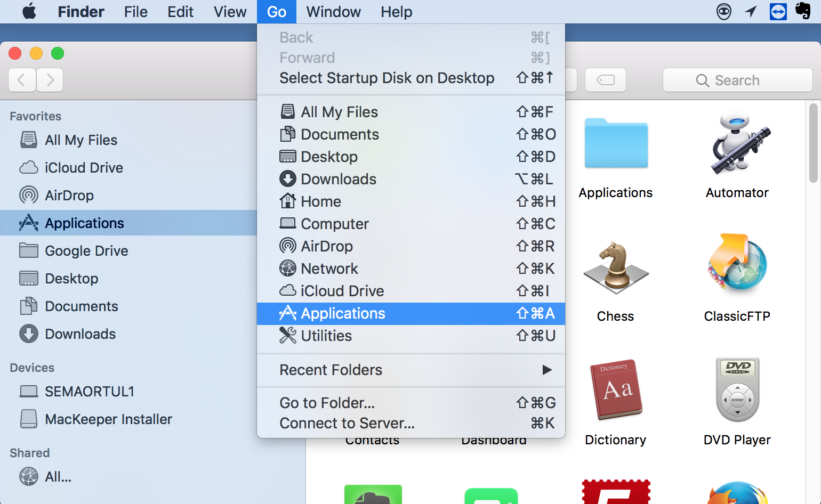
Task: Select Applications in sidebar
Action: [128, 223]
